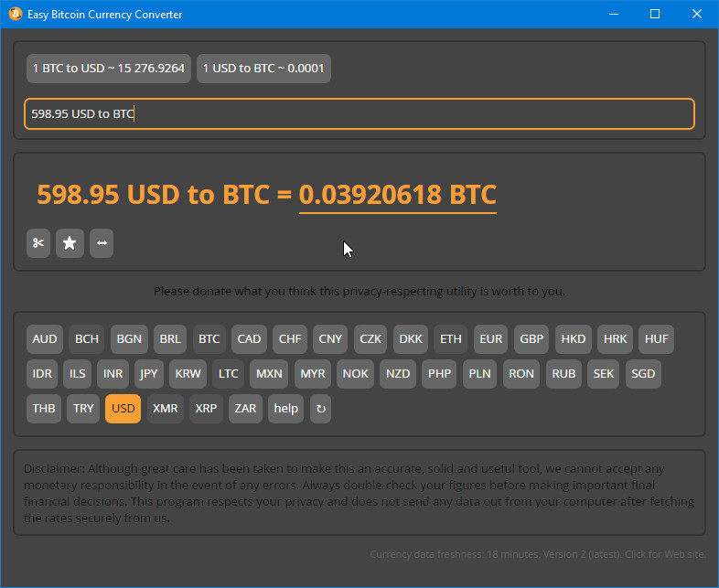
Task: Minimize the converter window
Action: (x=614, y=15)
